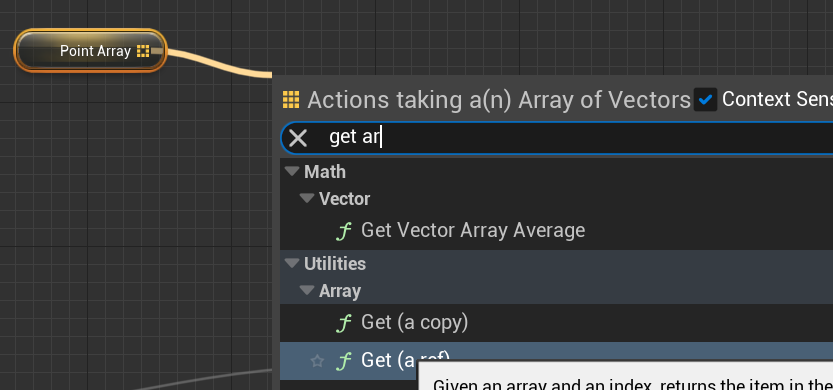Favorite Get (a ref) with star icon
The image size is (833, 390).
point(317,361)
